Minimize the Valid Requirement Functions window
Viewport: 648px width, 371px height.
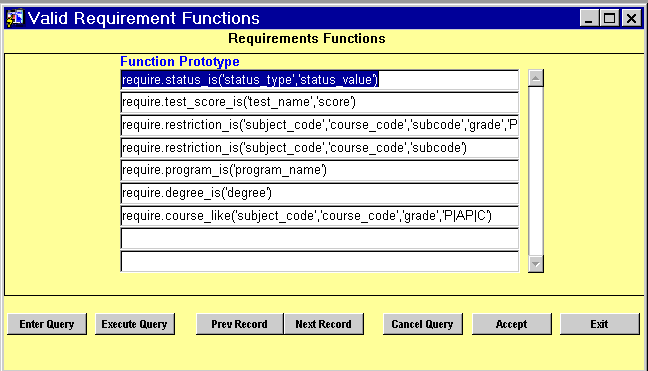click(x=589, y=18)
